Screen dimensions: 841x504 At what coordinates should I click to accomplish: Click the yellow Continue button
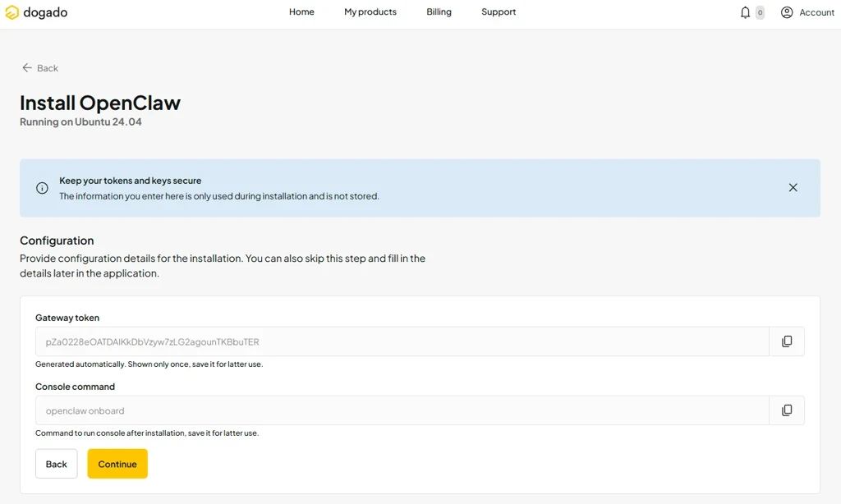click(x=117, y=464)
